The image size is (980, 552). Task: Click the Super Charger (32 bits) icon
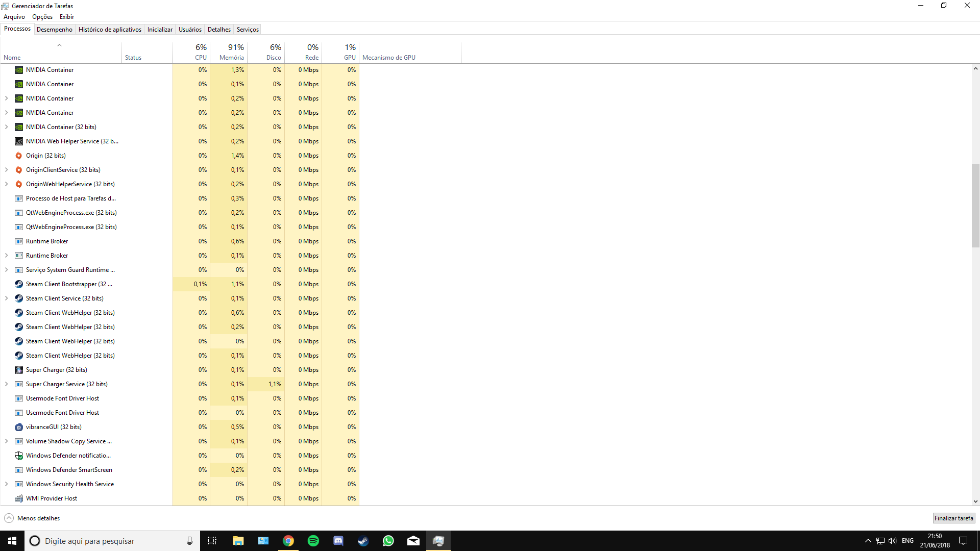point(19,370)
